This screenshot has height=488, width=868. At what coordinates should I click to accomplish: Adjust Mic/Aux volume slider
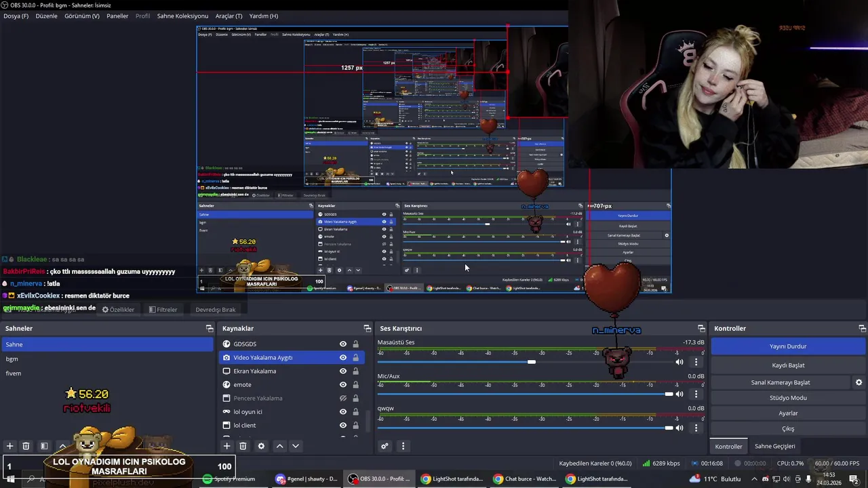669,394
